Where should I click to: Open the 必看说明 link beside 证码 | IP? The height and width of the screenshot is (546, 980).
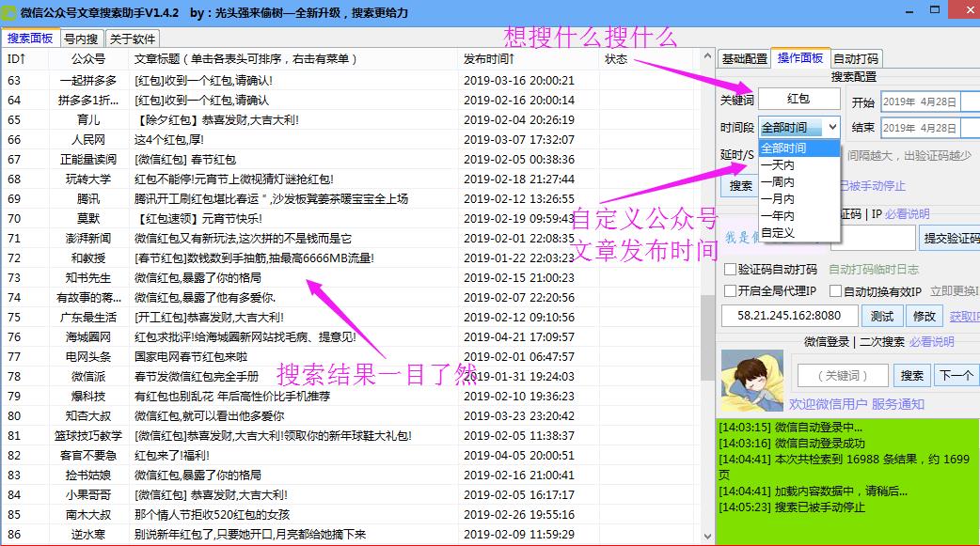click(x=908, y=213)
